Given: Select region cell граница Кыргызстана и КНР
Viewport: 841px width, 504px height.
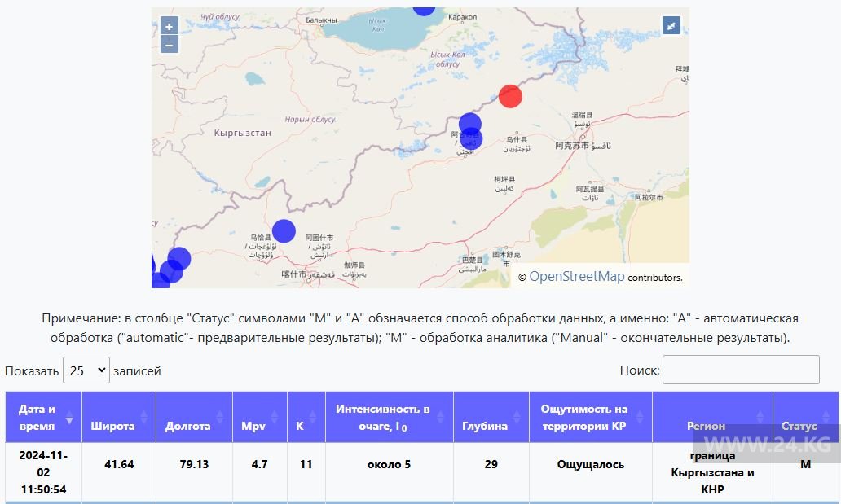Looking at the screenshot, I should point(712,472).
